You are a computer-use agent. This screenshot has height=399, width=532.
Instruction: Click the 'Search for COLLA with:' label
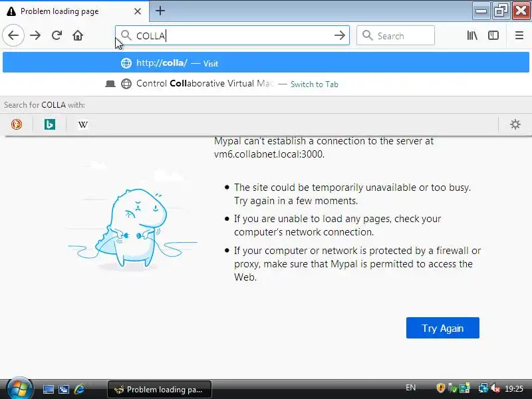(x=45, y=105)
